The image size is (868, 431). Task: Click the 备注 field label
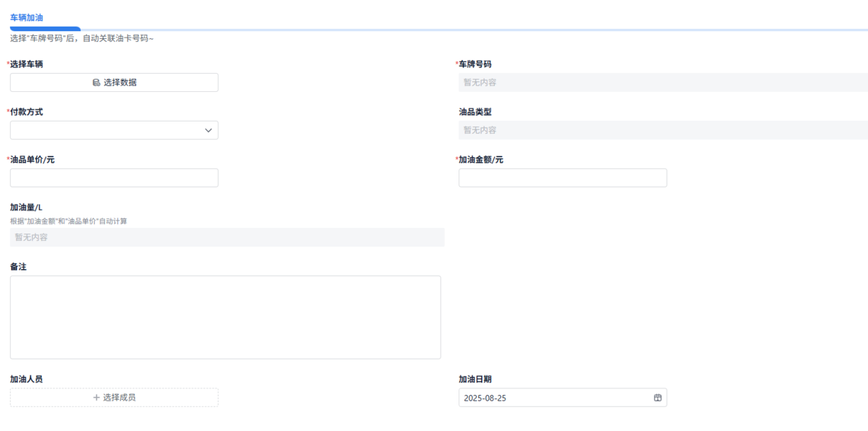tap(19, 267)
